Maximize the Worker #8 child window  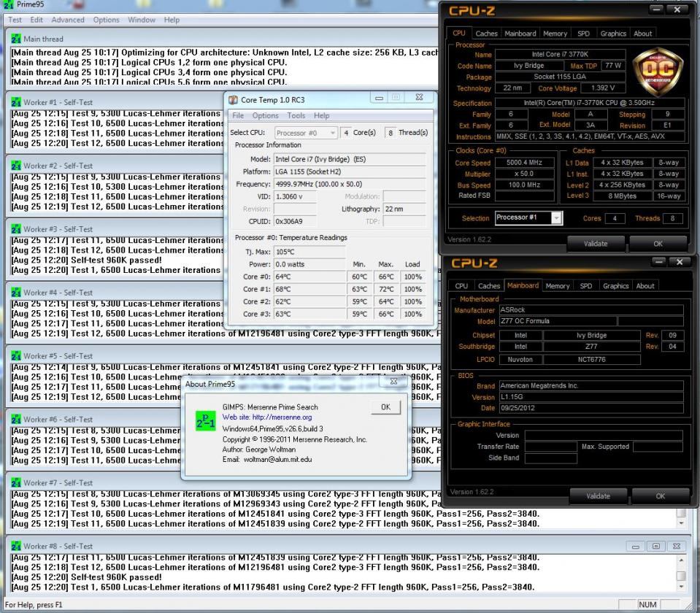pyautogui.click(x=655, y=546)
